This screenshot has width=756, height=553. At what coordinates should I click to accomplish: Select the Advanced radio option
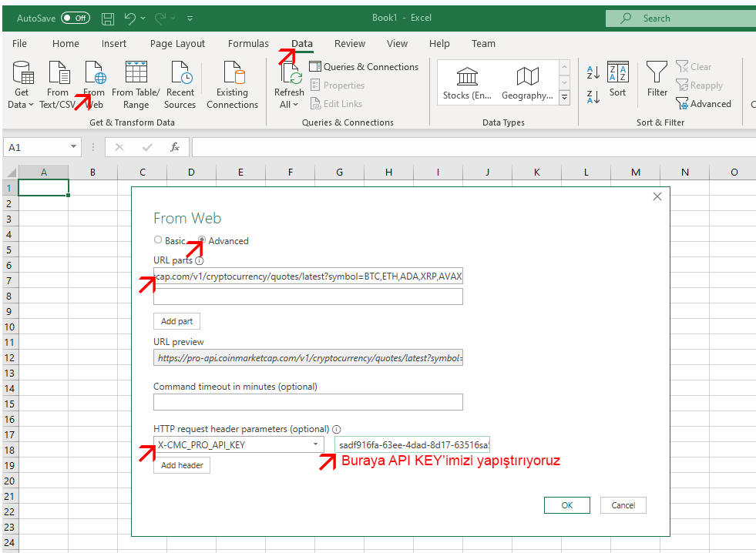click(x=202, y=240)
